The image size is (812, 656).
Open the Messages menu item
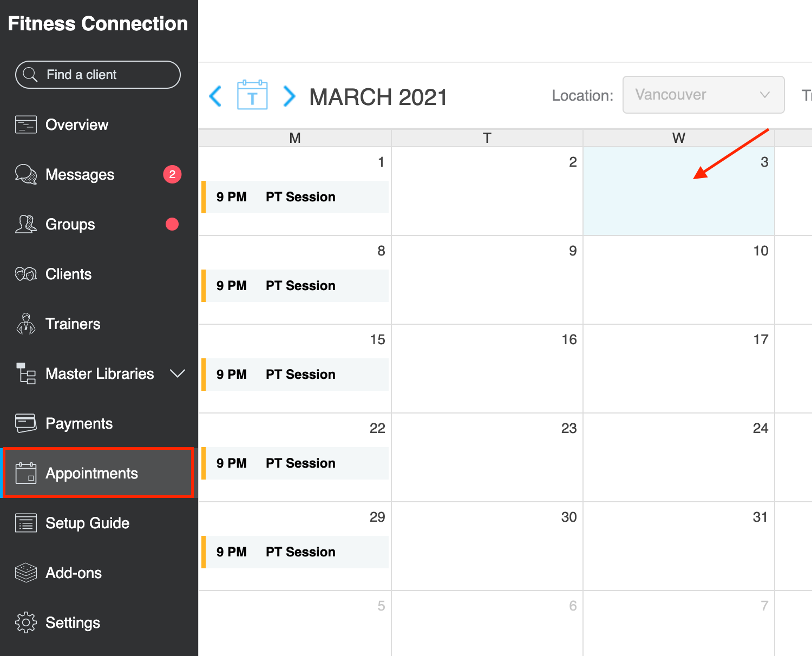(99, 174)
